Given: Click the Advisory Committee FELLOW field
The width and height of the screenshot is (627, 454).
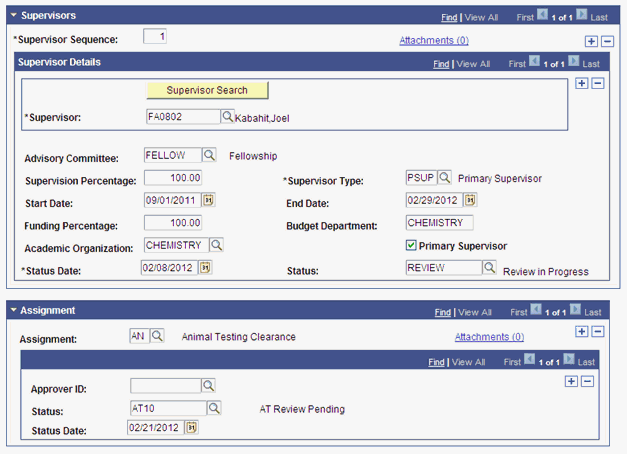Looking at the screenshot, I should 173,155.
